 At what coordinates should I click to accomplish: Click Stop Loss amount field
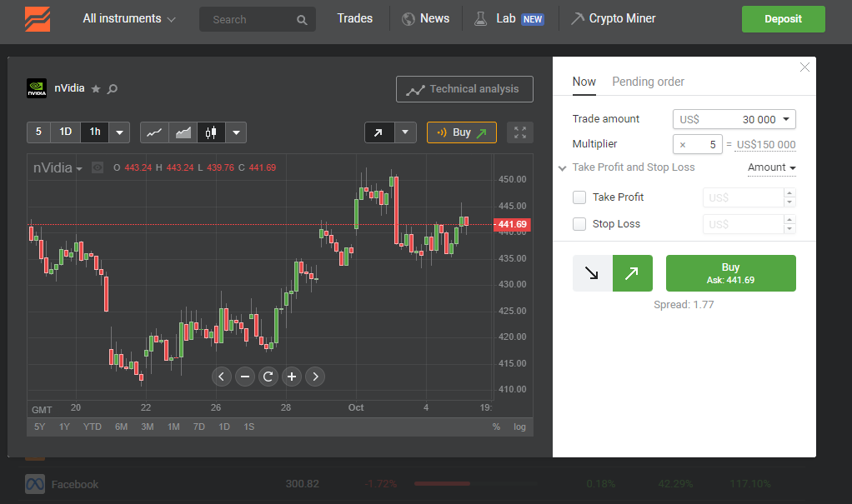click(743, 224)
